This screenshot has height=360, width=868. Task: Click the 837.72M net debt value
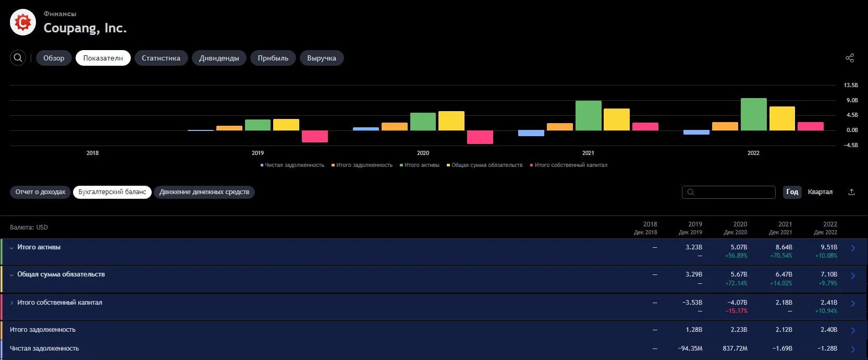coord(735,349)
